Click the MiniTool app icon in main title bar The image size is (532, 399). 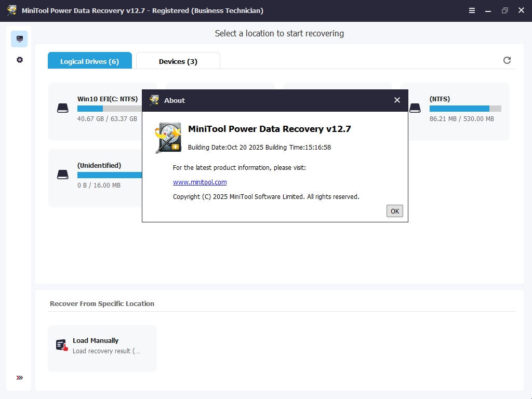(12, 10)
